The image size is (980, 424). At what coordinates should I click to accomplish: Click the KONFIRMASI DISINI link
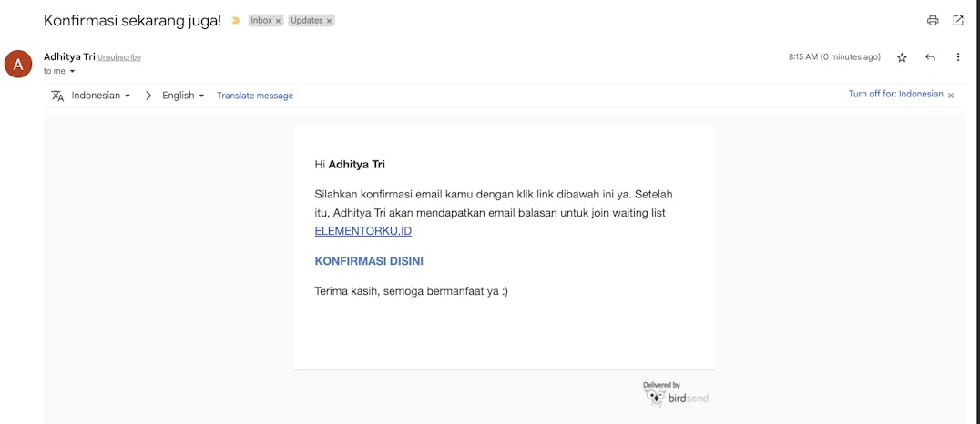point(369,261)
